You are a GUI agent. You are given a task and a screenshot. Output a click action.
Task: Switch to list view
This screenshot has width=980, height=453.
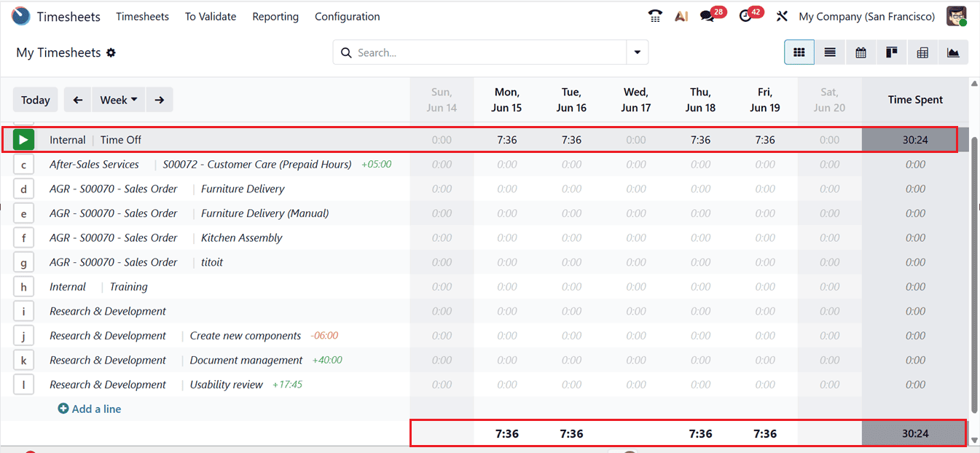[x=830, y=52]
